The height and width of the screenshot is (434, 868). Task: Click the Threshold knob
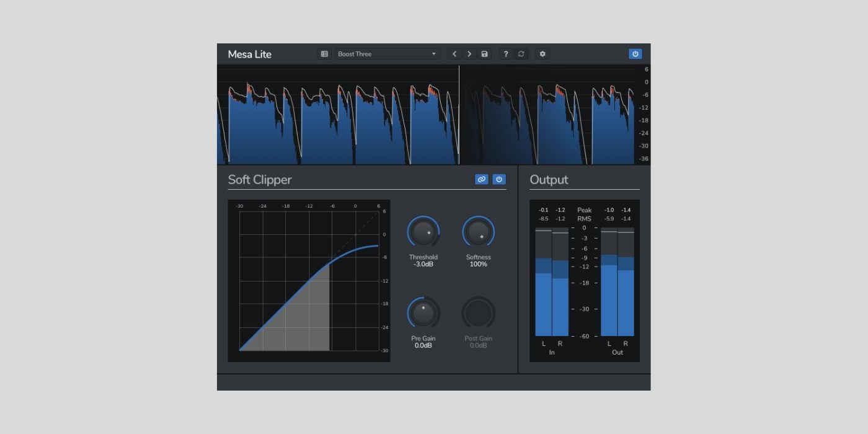pyautogui.click(x=423, y=233)
